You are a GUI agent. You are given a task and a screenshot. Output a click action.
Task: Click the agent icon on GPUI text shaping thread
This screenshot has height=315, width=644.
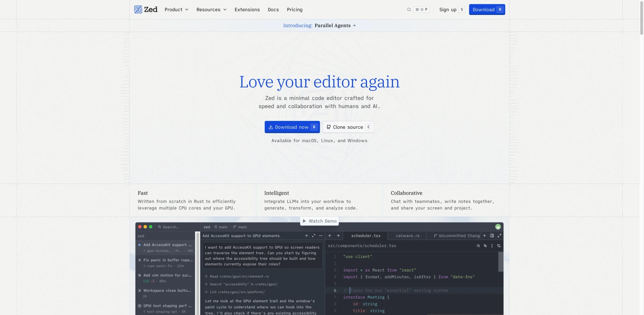[140, 306]
